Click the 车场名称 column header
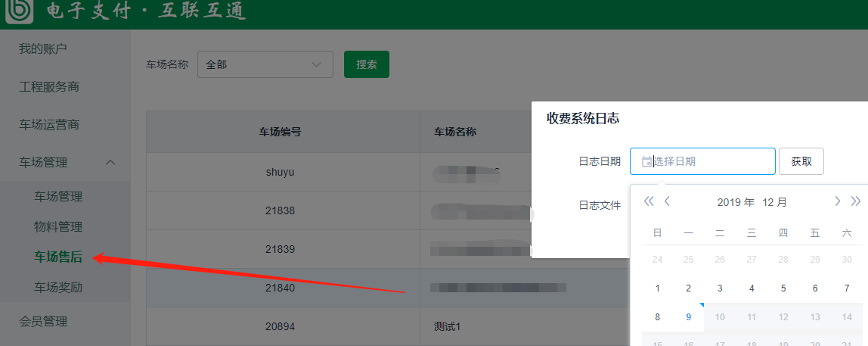Viewport: 868px width, 346px height. pyautogui.click(x=455, y=132)
